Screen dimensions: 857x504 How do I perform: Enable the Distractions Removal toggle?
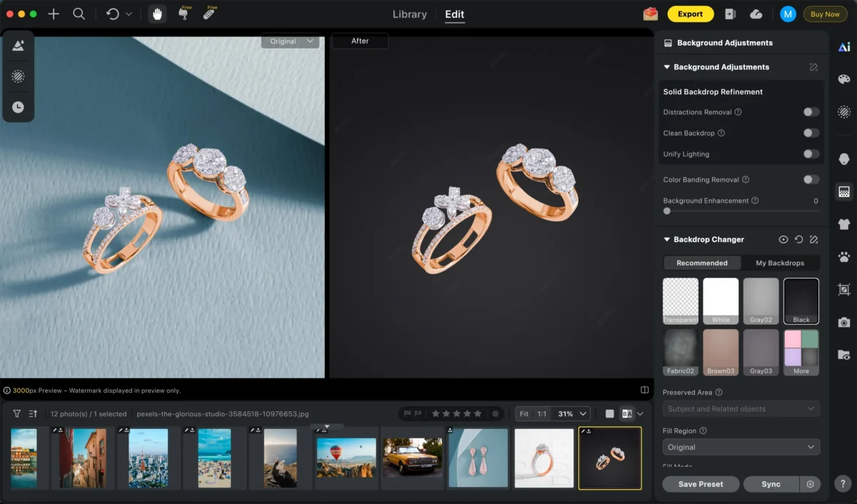(x=811, y=112)
